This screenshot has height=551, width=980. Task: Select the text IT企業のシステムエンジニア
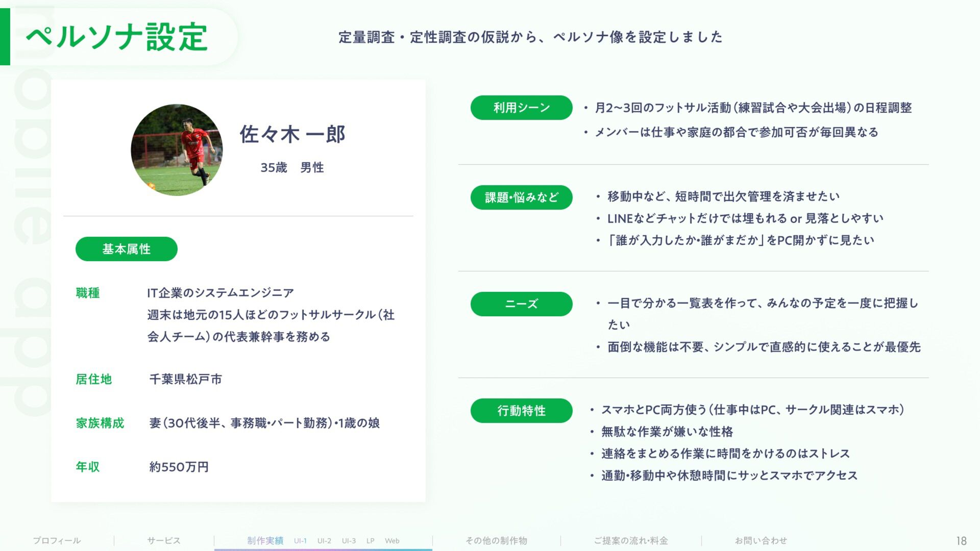(x=220, y=293)
